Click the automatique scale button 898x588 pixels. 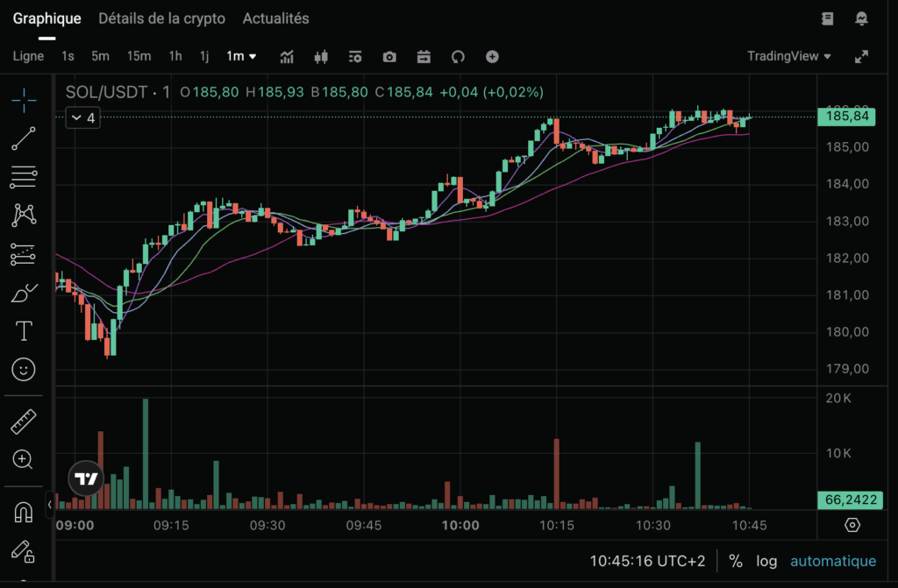tap(832, 561)
